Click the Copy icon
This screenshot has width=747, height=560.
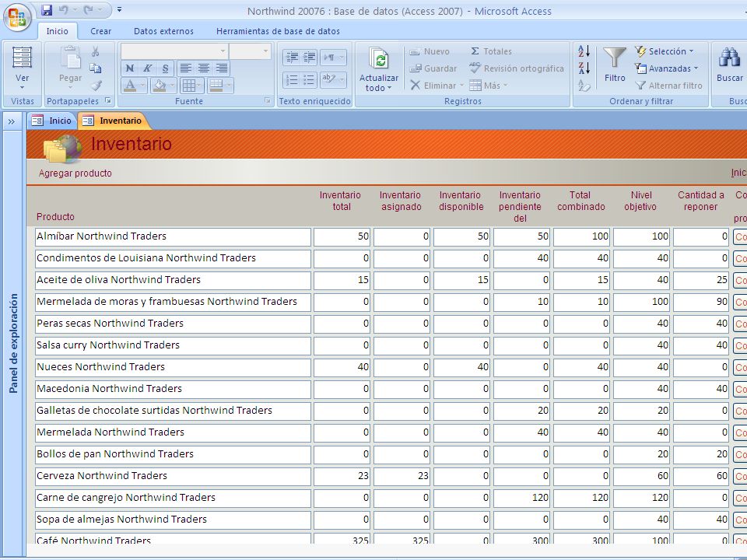point(96,68)
